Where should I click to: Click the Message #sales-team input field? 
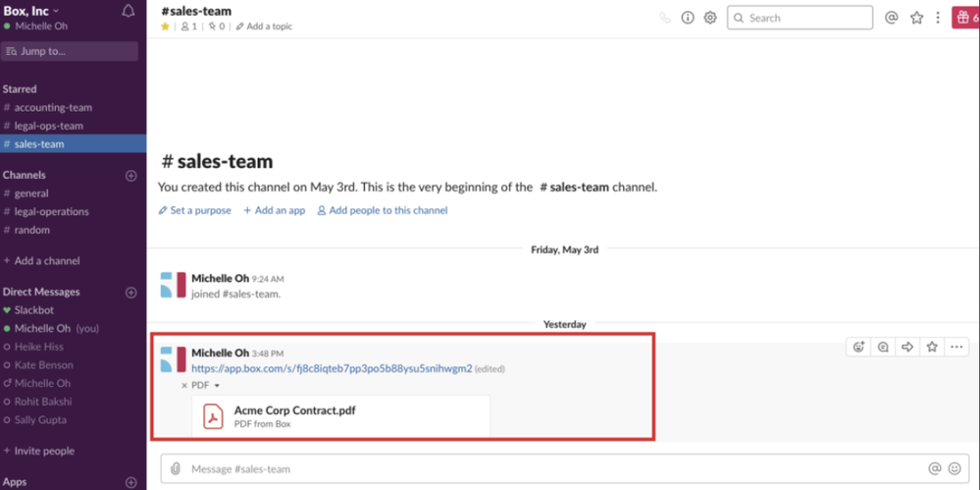point(549,469)
